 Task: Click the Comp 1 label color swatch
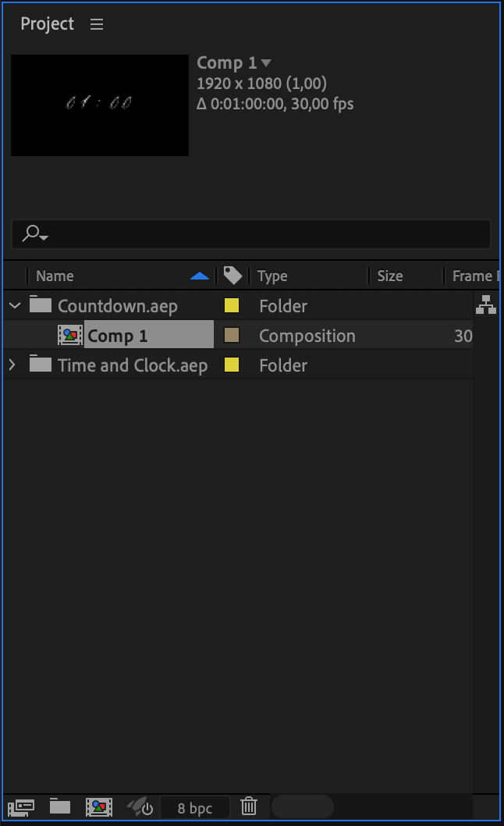coord(232,336)
